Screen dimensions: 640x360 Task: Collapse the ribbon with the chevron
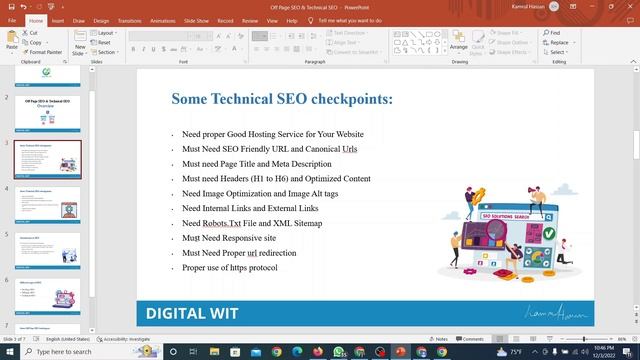(x=633, y=62)
